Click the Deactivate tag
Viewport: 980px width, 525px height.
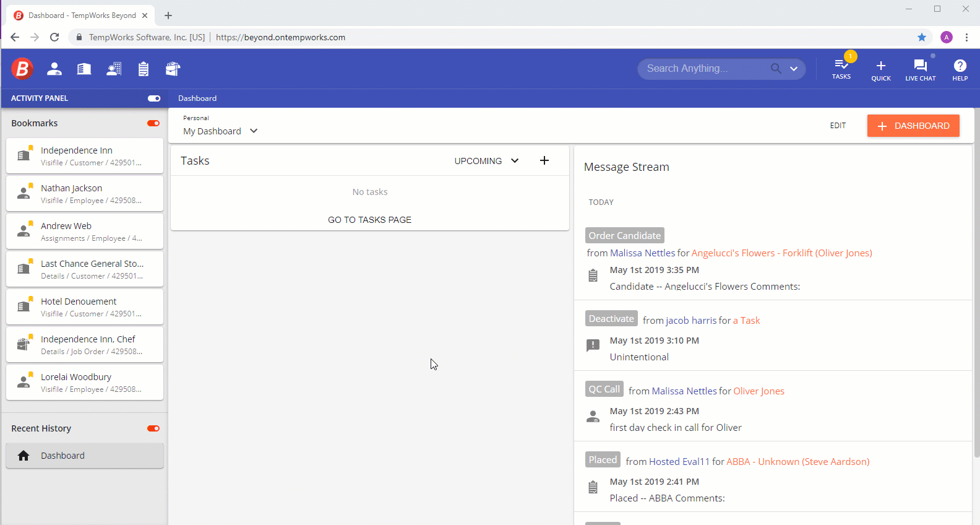coord(611,319)
